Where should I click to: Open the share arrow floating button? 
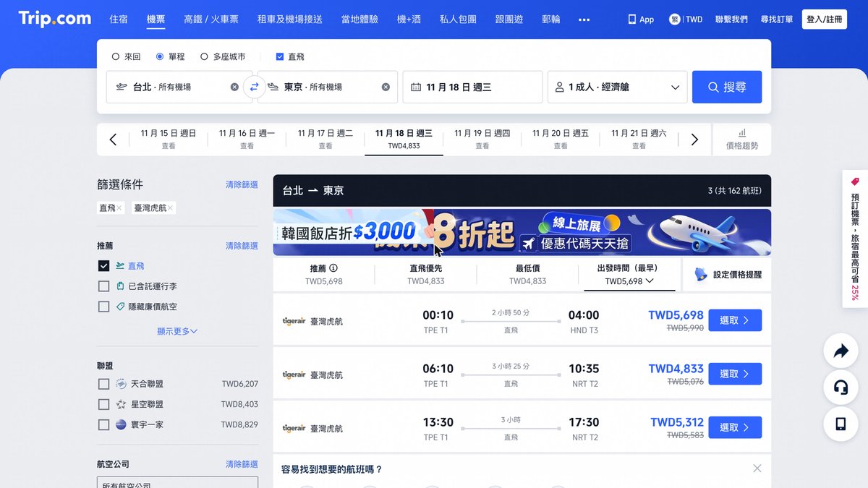click(841, 351)
